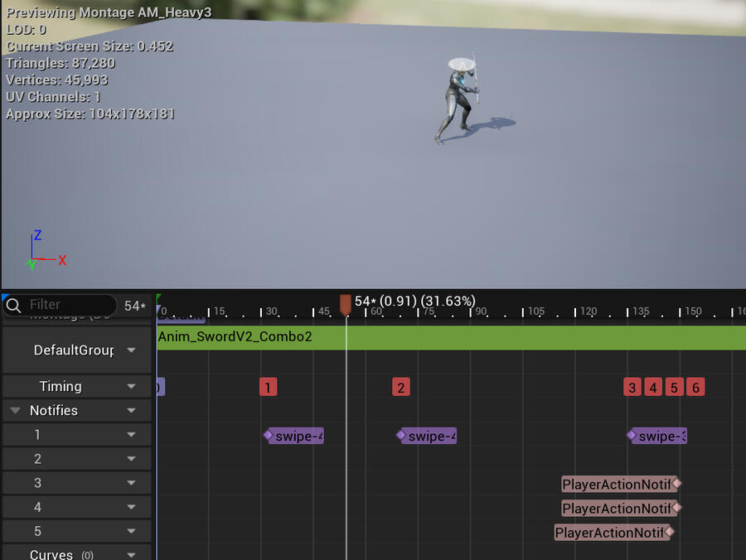746x560 pixels.
Task: Select timing marker 2 in Timing track
Action: coord(401,387)
